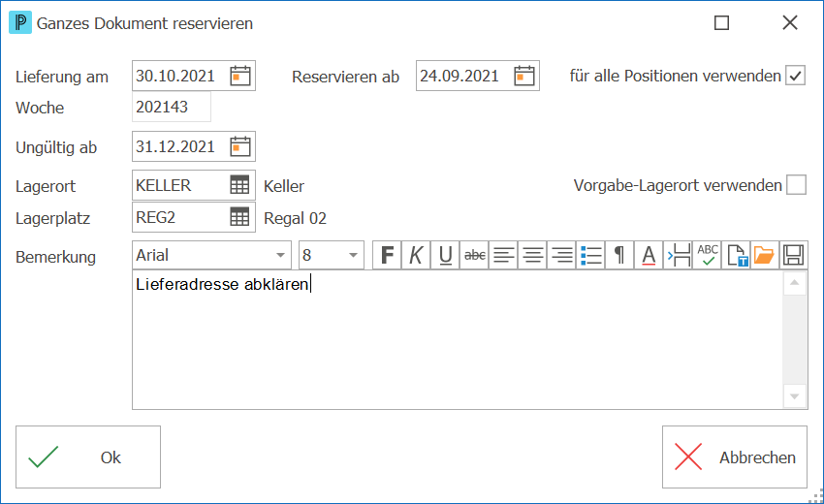Screen dimensions: 824x504
Task: Toggle underline formatting
Action: coord(445,256)
